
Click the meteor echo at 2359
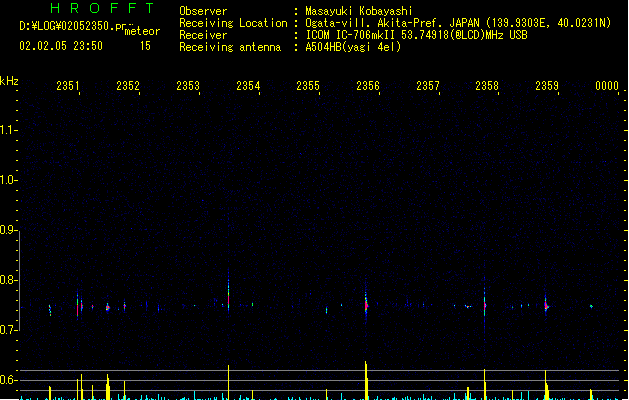(x=546, y=306)
